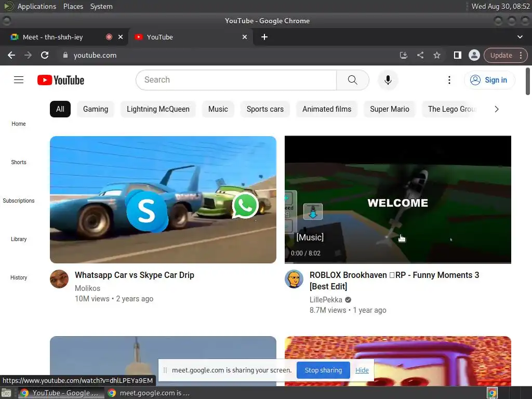Start voice search with the microphone icon
Screen dimensions: 532x399
click(388, 80)
